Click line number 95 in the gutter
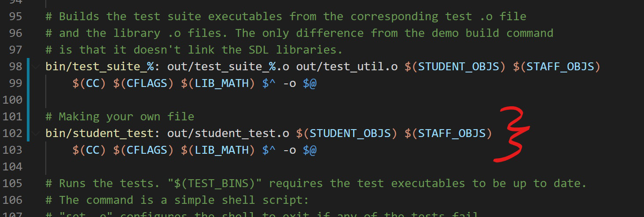This screenshot has width=644, height=217. tap(15, 17)
